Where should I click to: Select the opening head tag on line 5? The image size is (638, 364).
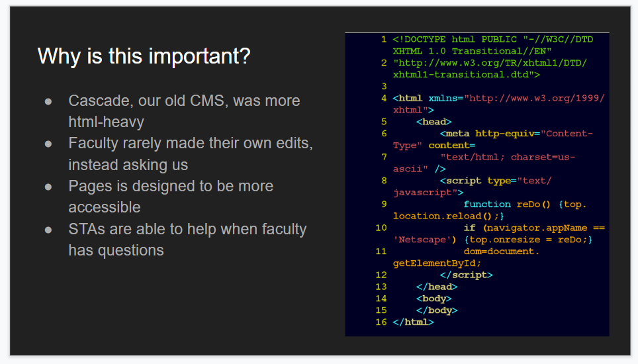tap(433, 122)
